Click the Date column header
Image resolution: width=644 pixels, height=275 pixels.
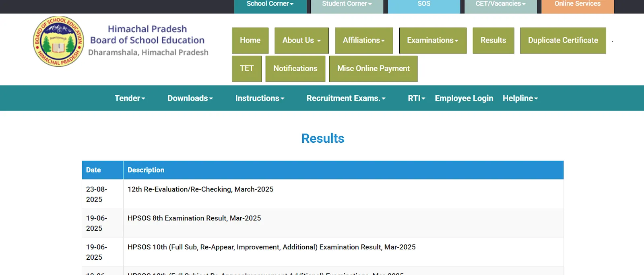pos(103,170)
